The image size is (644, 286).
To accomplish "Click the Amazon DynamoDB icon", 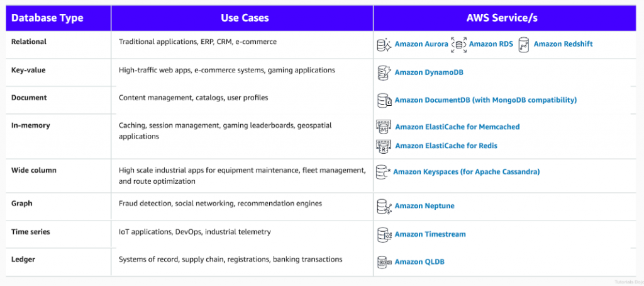I will (x=384, y=72).
